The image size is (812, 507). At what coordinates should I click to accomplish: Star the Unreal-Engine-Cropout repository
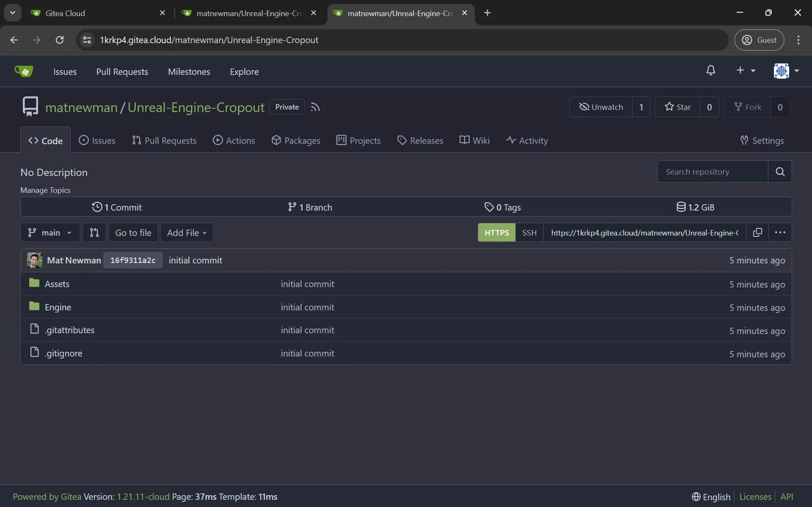coord(677,107)
